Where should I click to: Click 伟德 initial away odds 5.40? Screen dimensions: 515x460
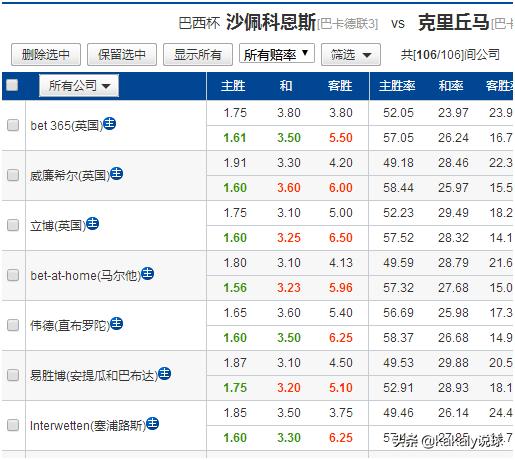click(x=341, y=313)
